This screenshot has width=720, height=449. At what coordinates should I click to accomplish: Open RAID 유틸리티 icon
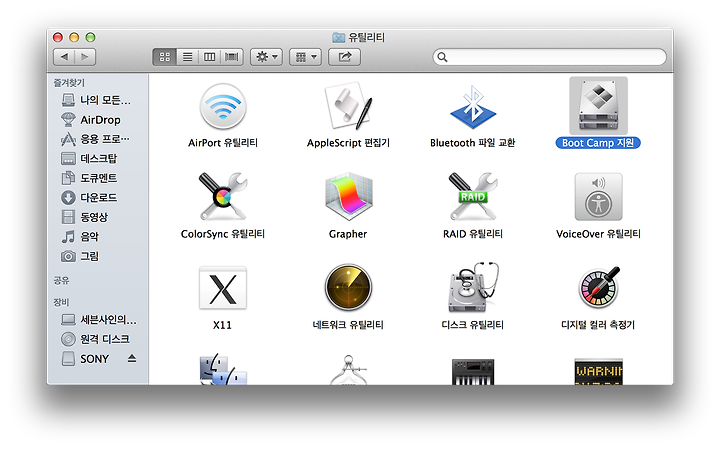point(473,196)
